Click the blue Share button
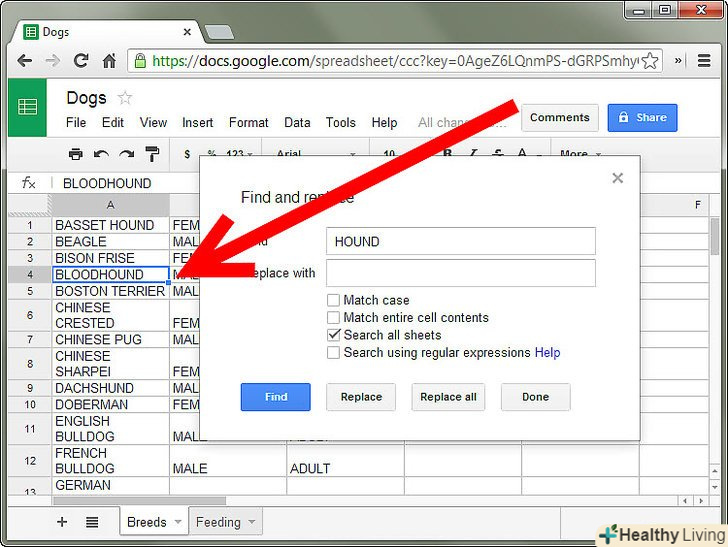The width and height of the screenshot is (728, 547). click(x=642, y=117)
